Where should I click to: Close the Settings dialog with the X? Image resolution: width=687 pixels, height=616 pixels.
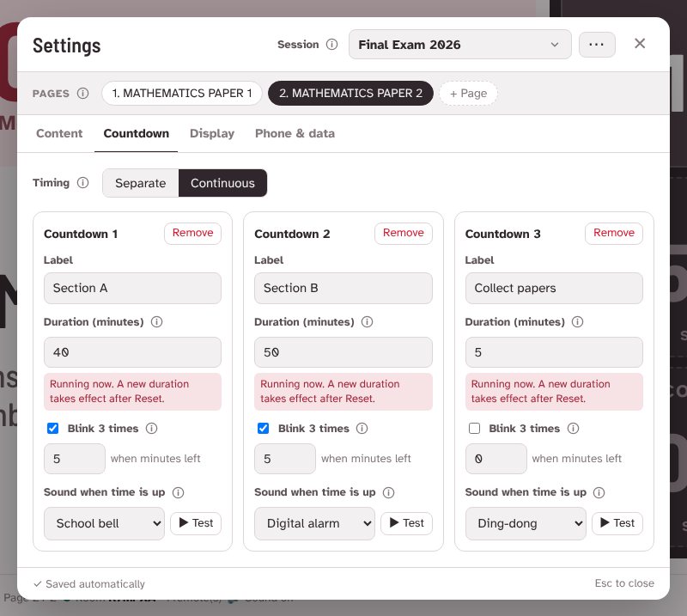pyautogui.click(x=640, y=44)
